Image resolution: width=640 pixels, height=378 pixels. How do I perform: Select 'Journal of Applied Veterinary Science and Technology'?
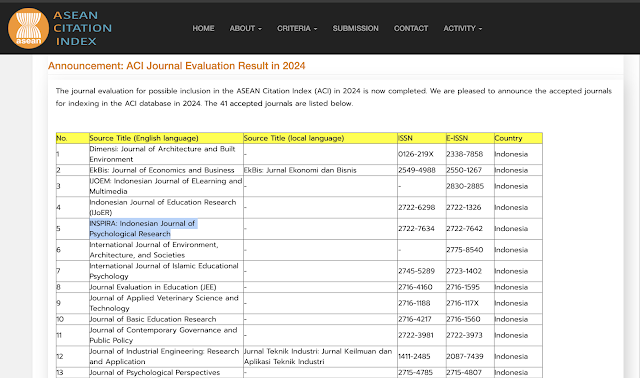pos(164,303)
